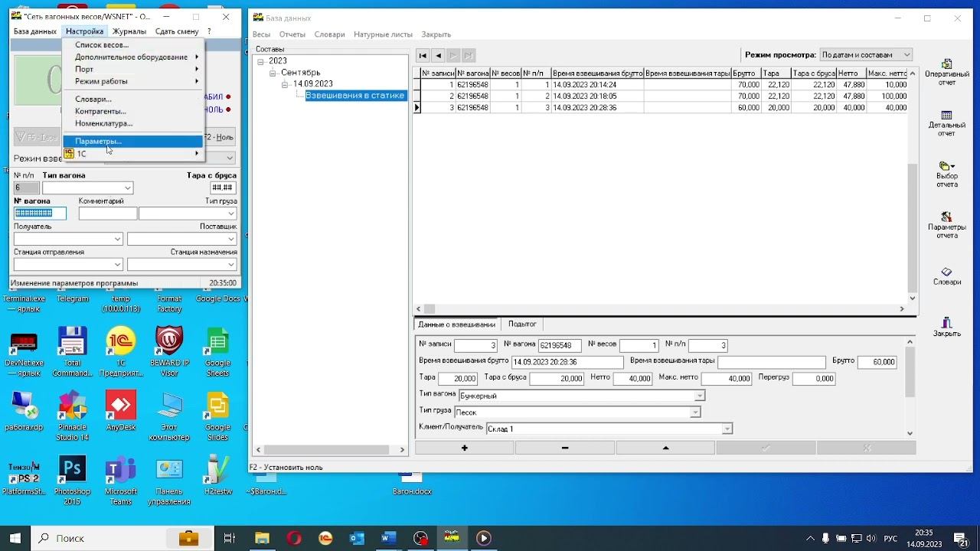Viewport: 980px width, 551px height.
Task: Delete the record with the minus button
Action: click(565, 448)
